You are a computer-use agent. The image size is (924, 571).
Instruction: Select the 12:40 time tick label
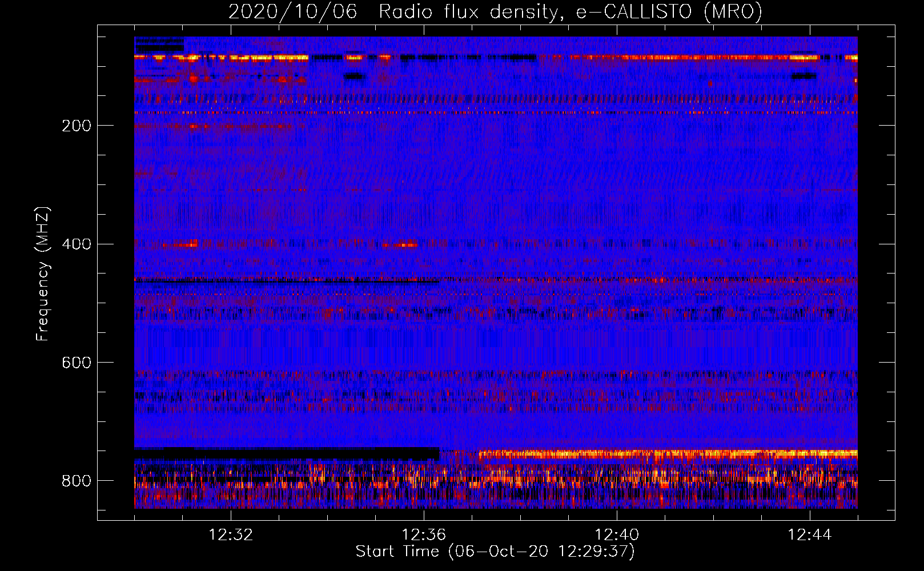point(617,535)
